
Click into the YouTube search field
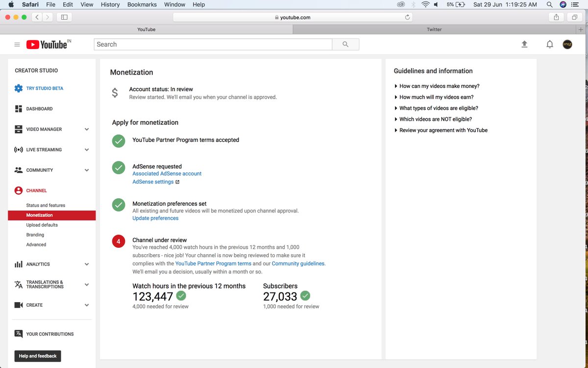(213, 44)
